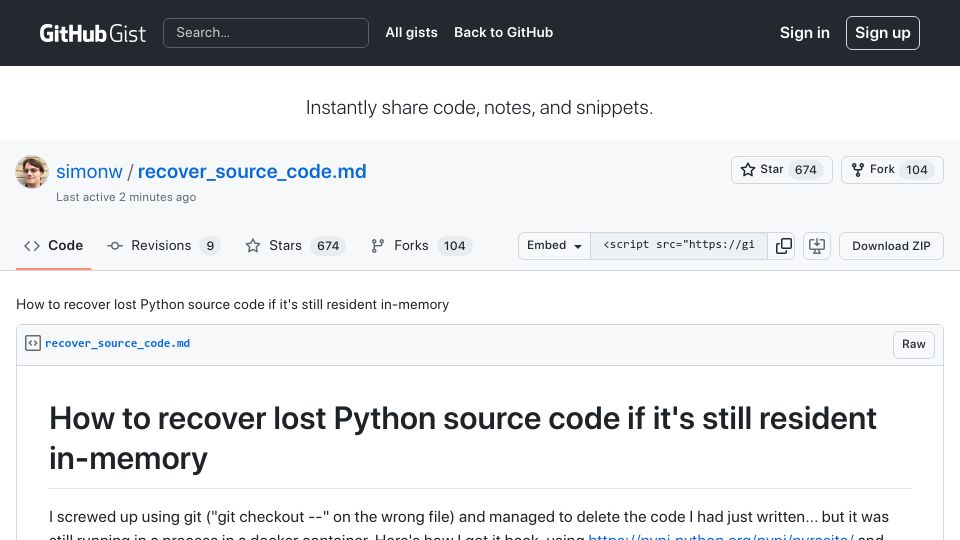The width and height of the screenshot is (960, 540).
Task: Follow the Back to GitHub link
Action: [x=503, y=32]
